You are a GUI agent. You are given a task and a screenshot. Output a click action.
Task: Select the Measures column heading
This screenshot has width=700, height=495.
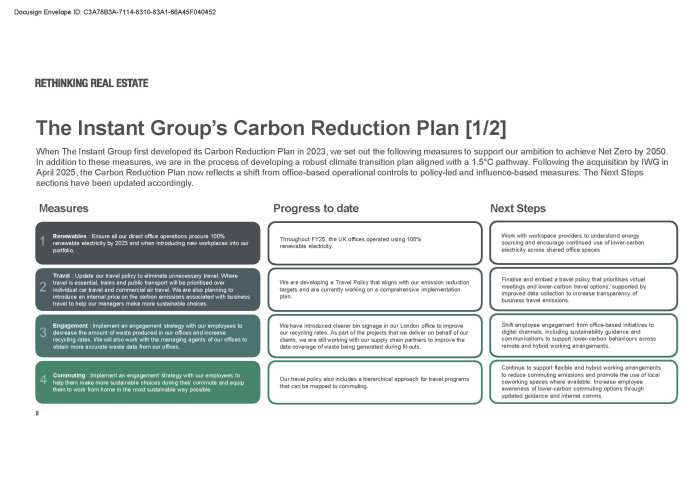[x=64, y=208]
